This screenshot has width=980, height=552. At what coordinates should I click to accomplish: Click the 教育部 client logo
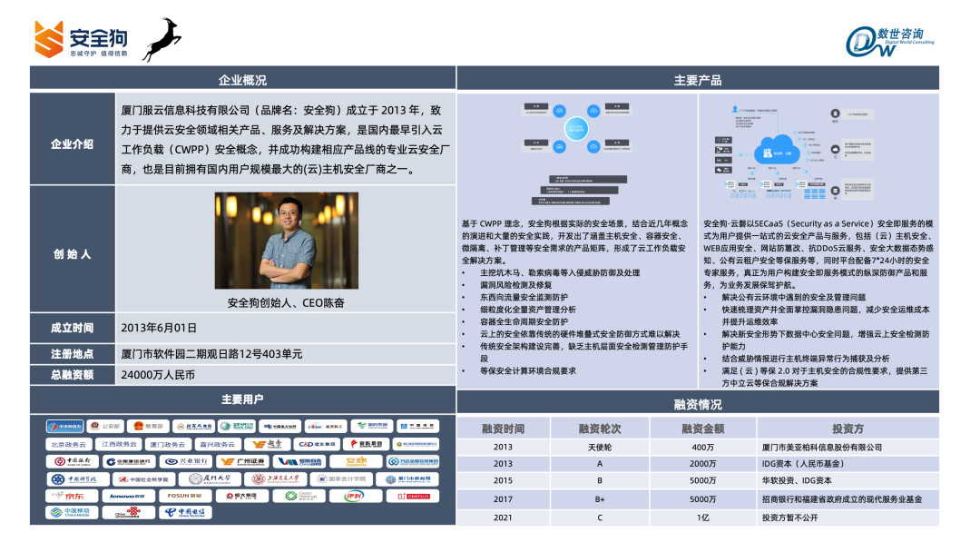pos(148,427)
